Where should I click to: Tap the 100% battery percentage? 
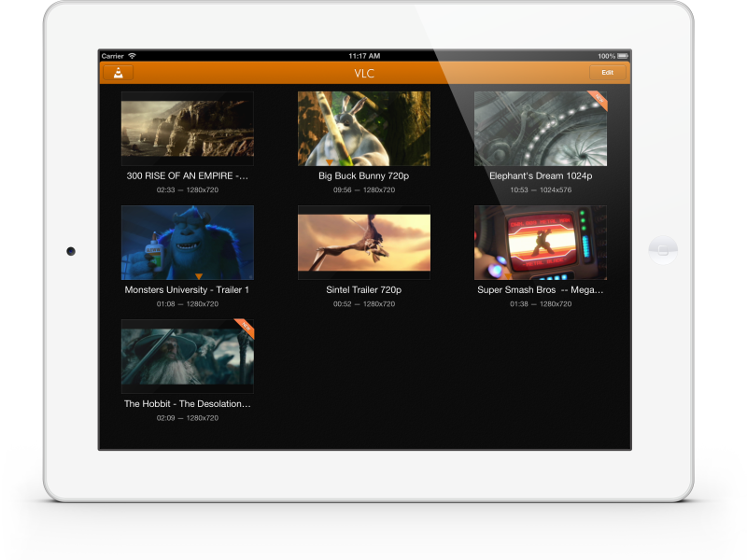pyautogui.click(x=606, y=56)
